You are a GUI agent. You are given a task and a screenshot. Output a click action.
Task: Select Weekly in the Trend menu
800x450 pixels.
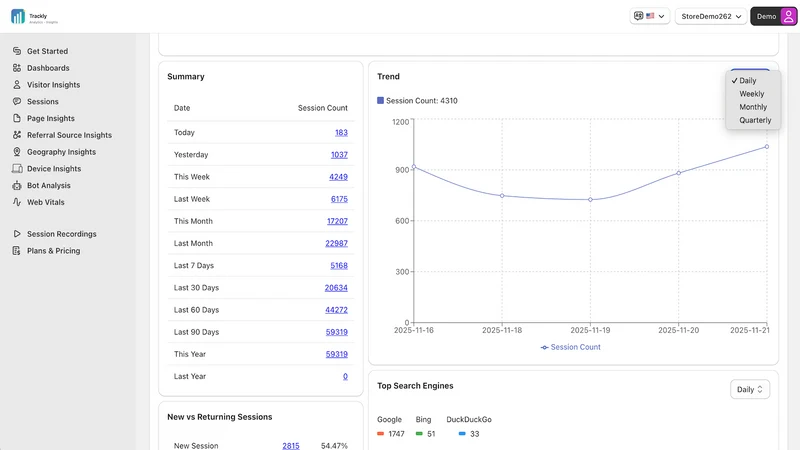[753, 94]
